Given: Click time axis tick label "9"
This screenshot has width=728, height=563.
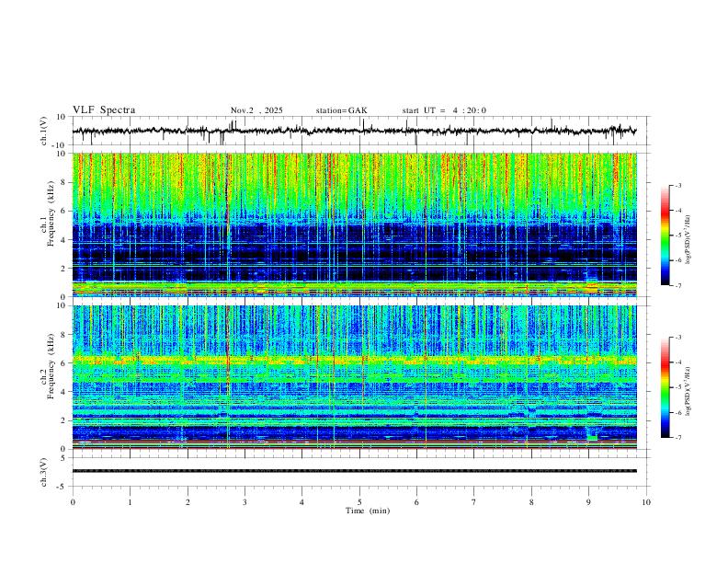Looking at the screenshot, I should [x=588, y=502].
